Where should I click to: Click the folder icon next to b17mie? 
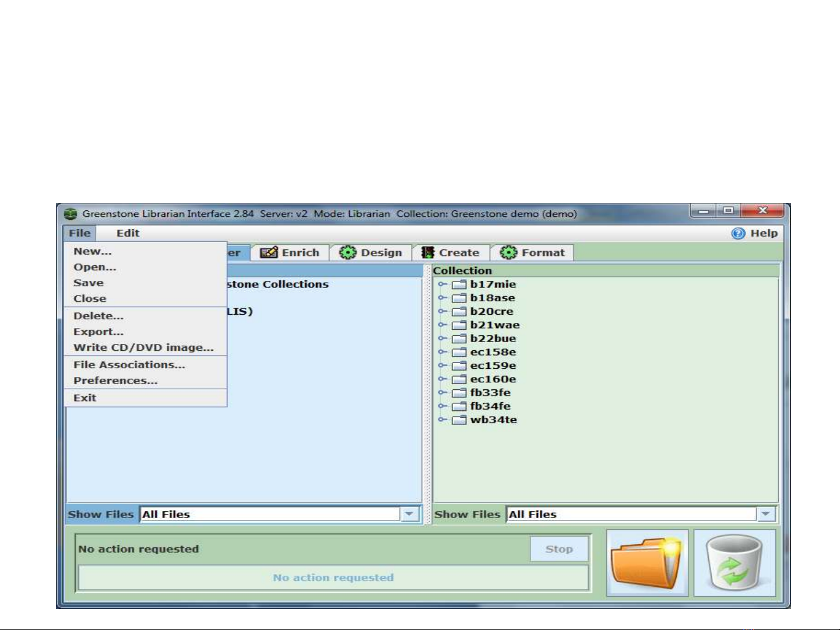459,284
